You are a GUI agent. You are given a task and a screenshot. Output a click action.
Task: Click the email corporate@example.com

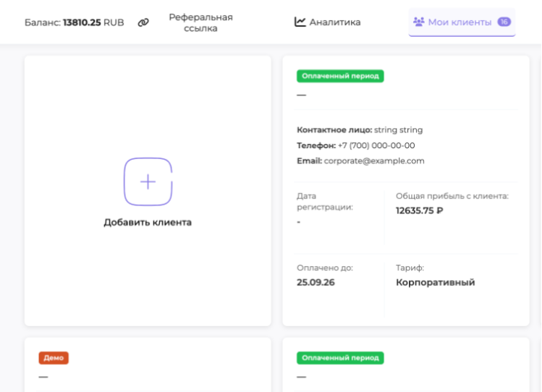coord(373,161)
